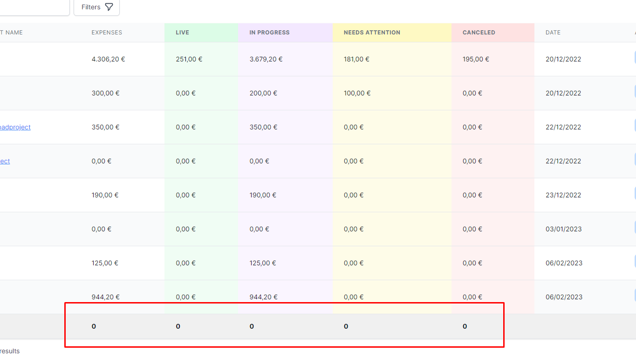The width and height of the screenshot is (636, 364).
Task: Select the Live 0,00 € cell in 23/12/2022 row
Action: click(185, 195)
